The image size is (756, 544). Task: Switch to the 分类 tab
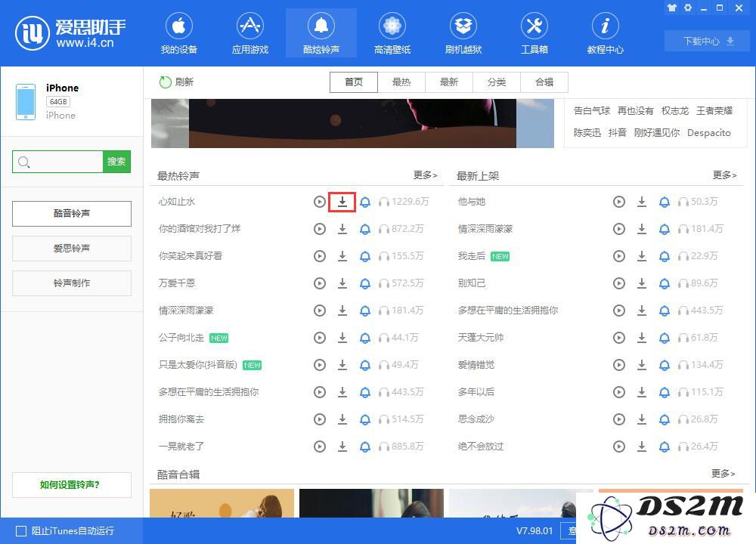(496, 82)
